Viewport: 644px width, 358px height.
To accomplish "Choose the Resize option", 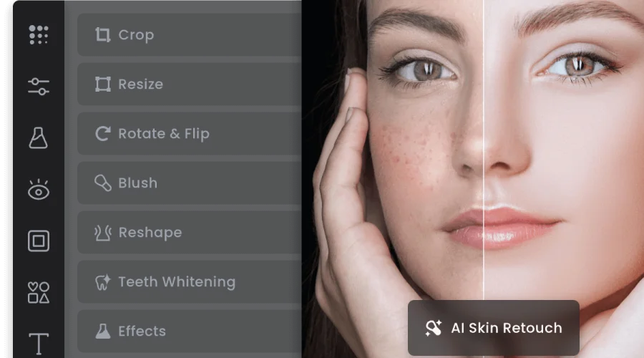I will pyautogui.click(x=190, y=84).
